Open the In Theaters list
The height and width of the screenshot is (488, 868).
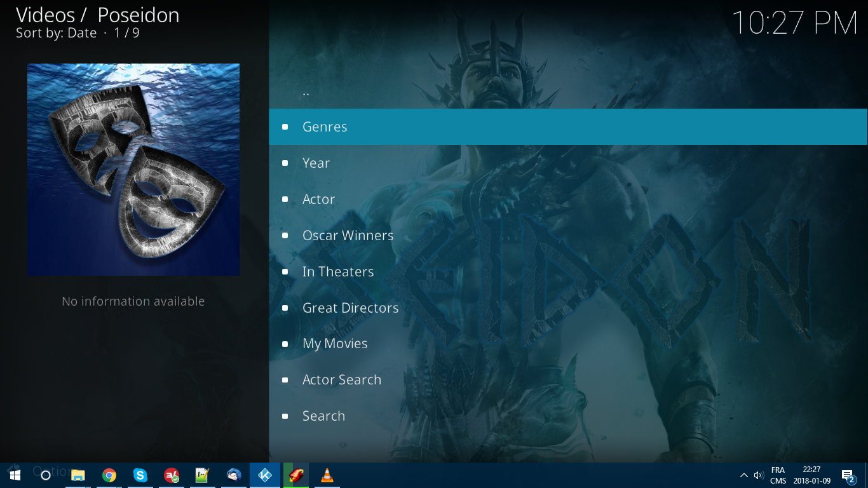tap(568, 271)
